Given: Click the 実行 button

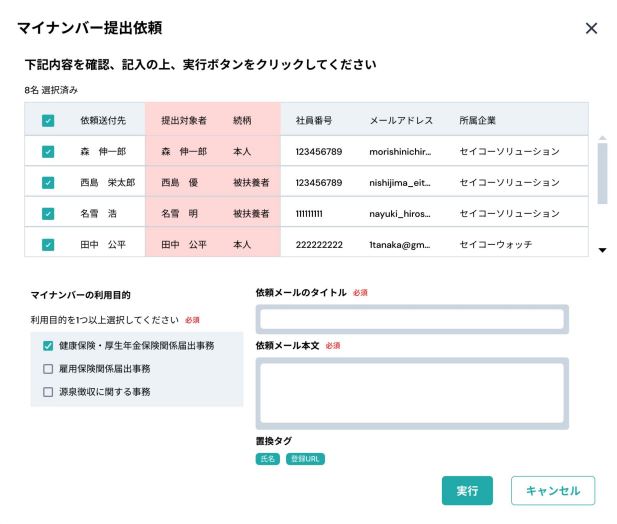Looking at the screenshot, I should point(467,491).
